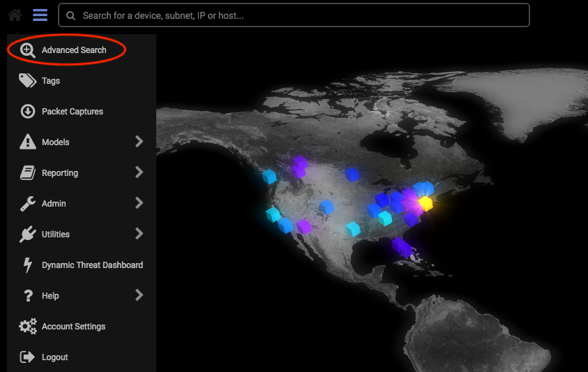Viewport: 588px width, 372px height.
Task: Click the Logout exit icon
Action: (27, 357)
